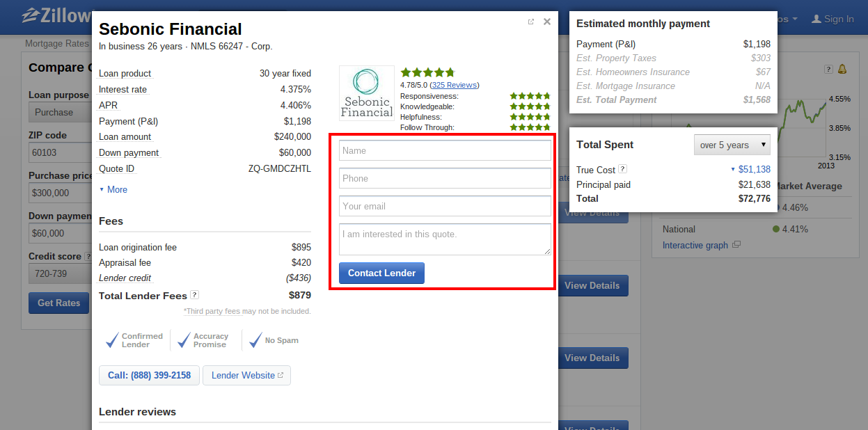Open the 'over 5 years' dropdown

(732, 145)
